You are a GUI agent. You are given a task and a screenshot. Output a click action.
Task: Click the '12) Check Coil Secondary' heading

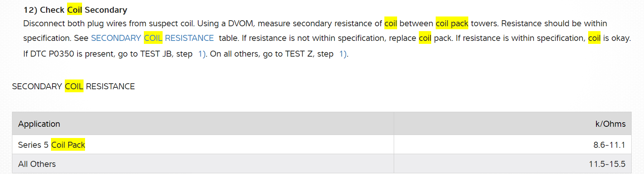coord(75,10)
